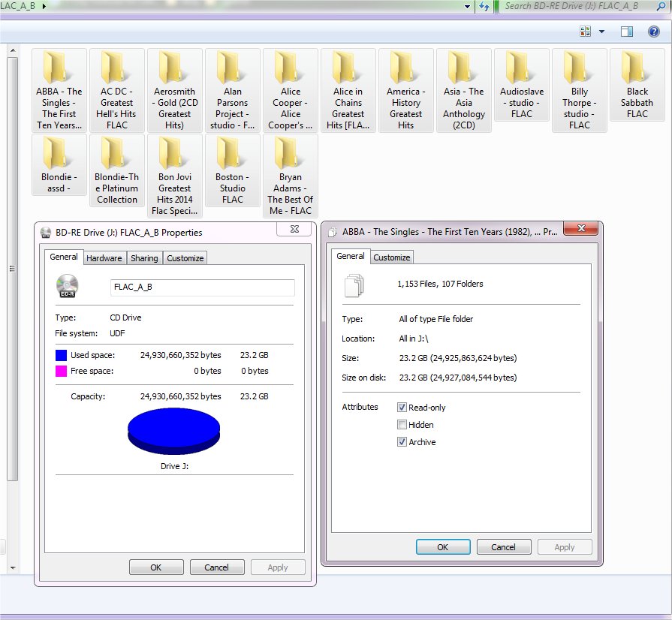Click the blue Used space color swatch
Screen dimensions: 672x620
(x=61, y=355)
